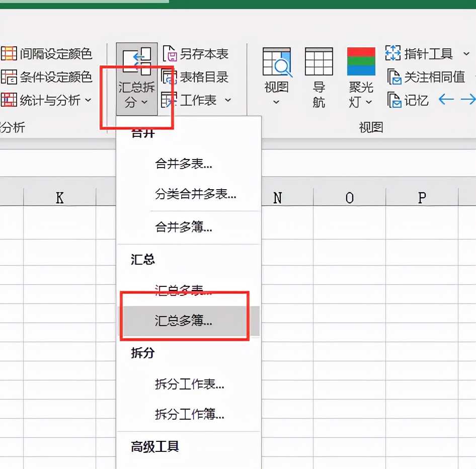Open the 导航 grid icon

(319, 61)
